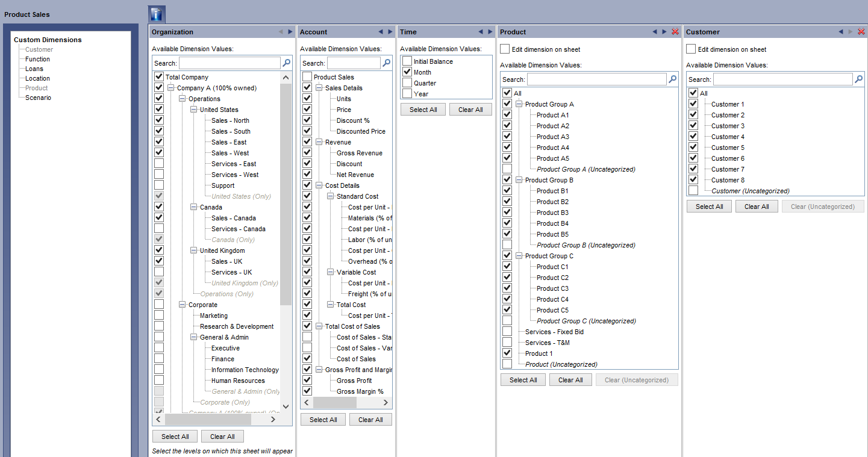Move Time panel right with arrow icon
The image size is (868, 457).
tap(490, 32)
